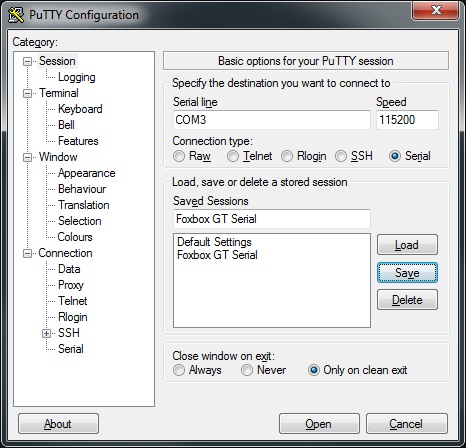
Task: Click the Speed field showing 115200
Action: [407, 120]
